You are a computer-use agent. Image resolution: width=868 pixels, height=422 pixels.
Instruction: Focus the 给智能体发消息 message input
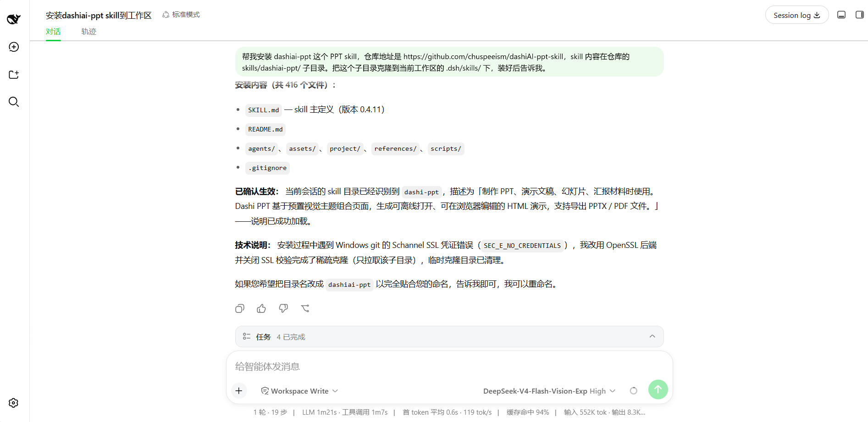(x=449, y=367)
